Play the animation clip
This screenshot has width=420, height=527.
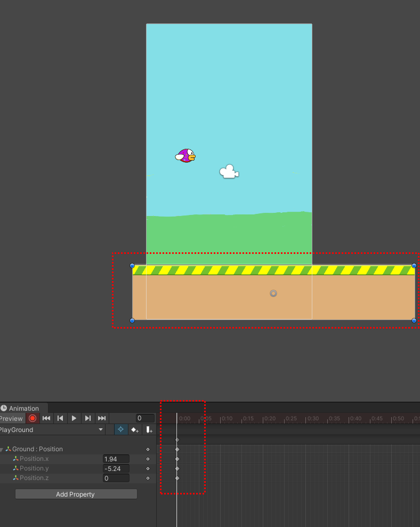point(74,418)
